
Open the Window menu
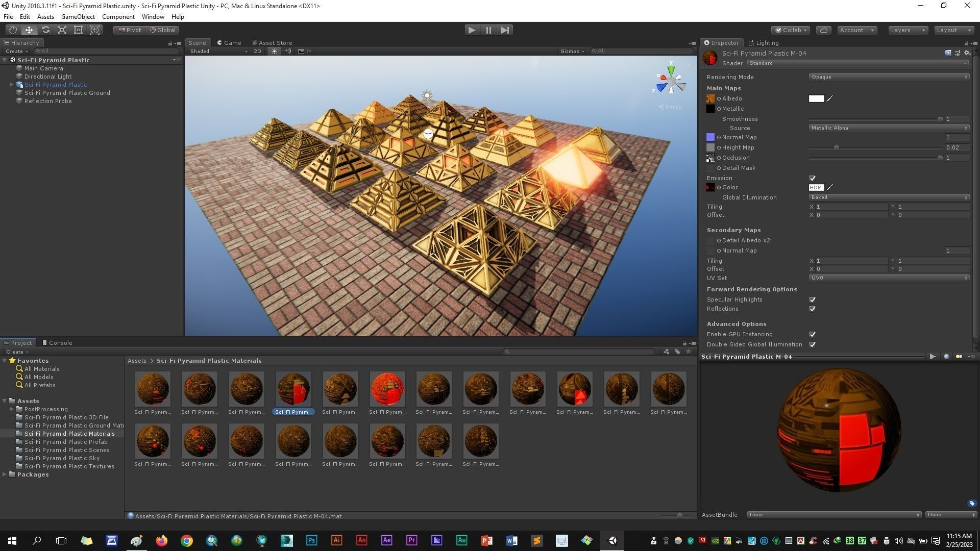click(x=153, y=17)
